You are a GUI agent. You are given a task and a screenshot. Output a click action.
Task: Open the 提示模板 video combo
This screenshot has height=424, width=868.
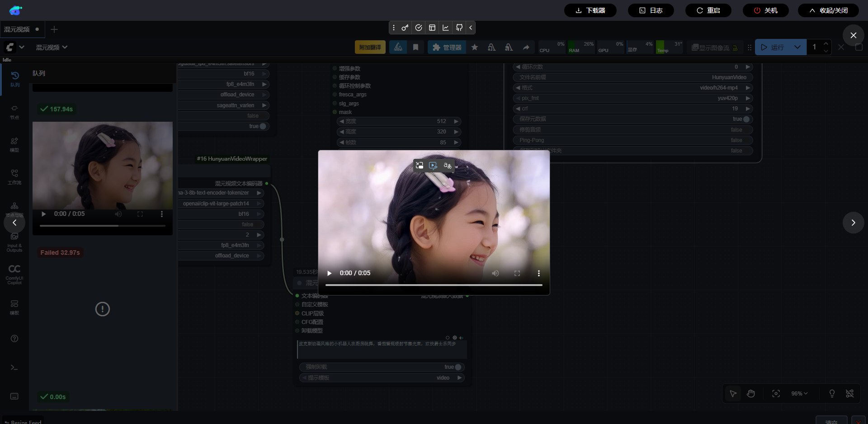tap(382, 378)
